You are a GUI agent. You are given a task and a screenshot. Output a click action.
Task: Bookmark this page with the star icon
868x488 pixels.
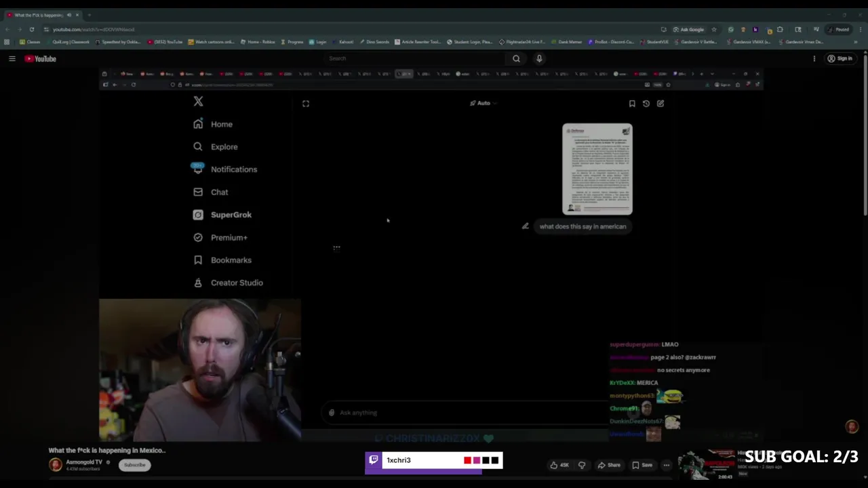coord(713,29)
